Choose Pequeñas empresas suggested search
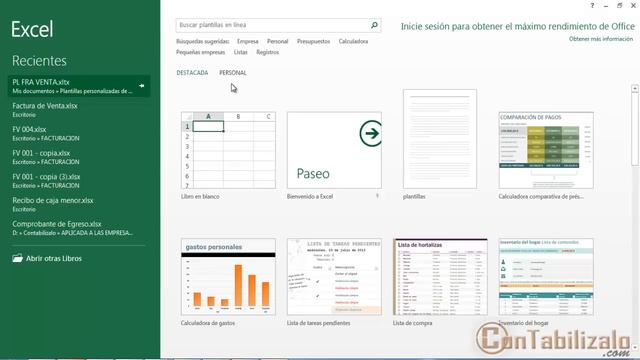This screenshot has width=640, height=360. point(201,52)
